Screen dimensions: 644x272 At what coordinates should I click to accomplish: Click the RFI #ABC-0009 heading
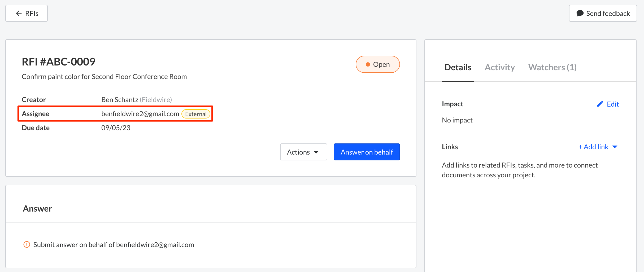[58, 62]
